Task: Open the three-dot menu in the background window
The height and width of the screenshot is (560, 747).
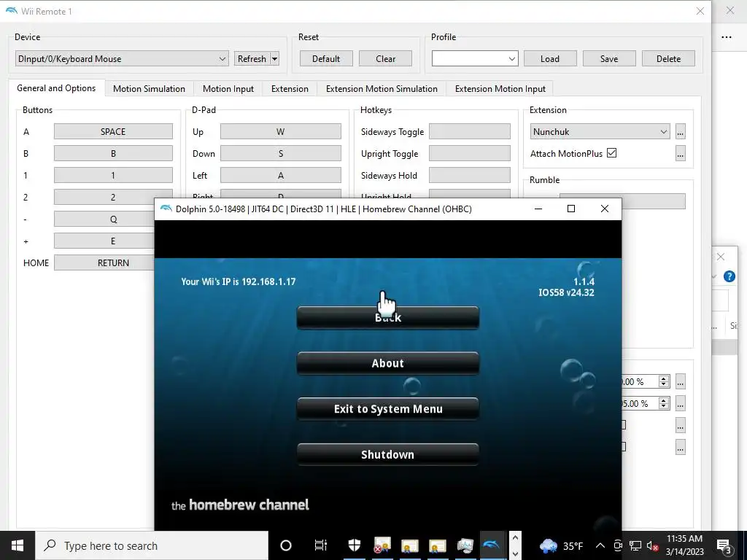Action: click(727, 37)
